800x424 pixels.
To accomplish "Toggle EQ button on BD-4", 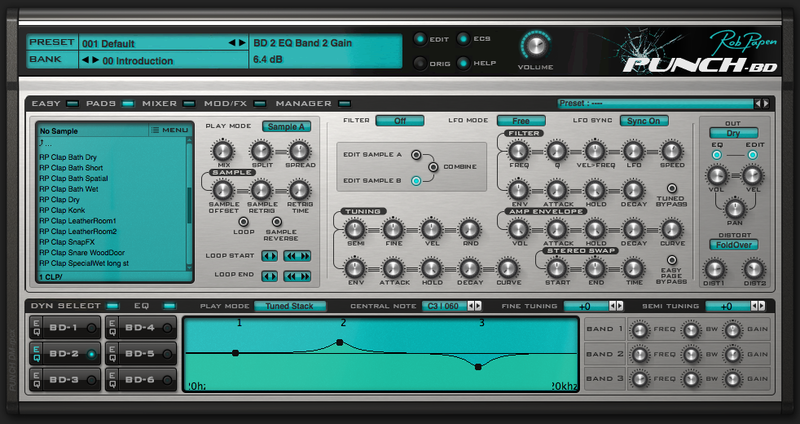I will (112, 328).
